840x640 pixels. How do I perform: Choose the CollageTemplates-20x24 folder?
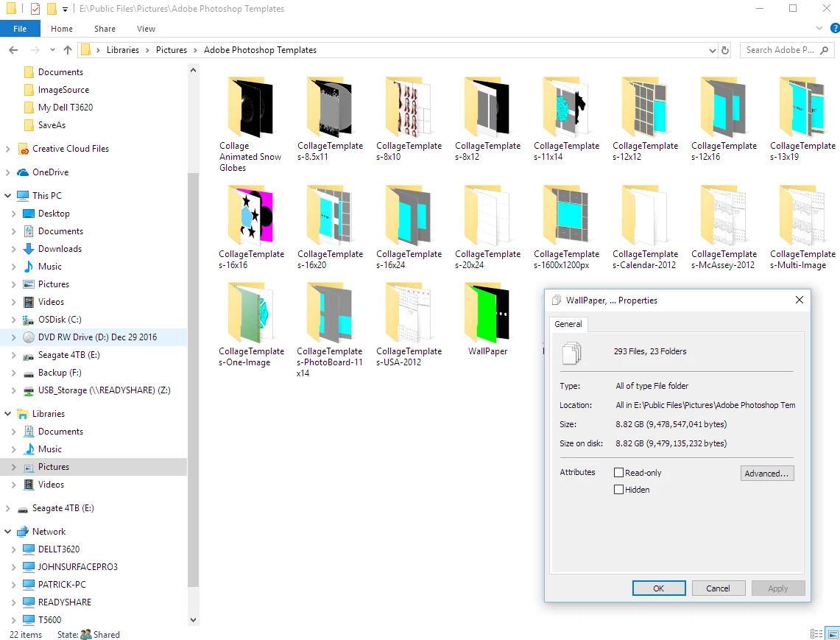[487, 228]
